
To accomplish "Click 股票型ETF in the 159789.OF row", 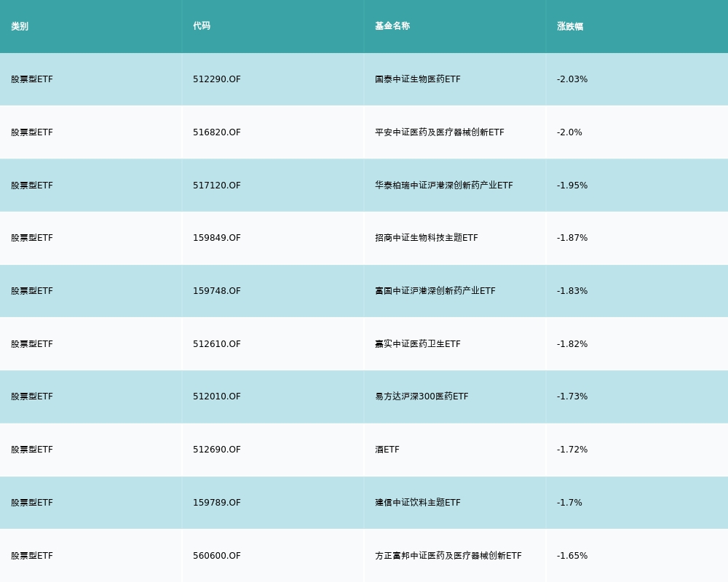I will click(x=32, y=503).
